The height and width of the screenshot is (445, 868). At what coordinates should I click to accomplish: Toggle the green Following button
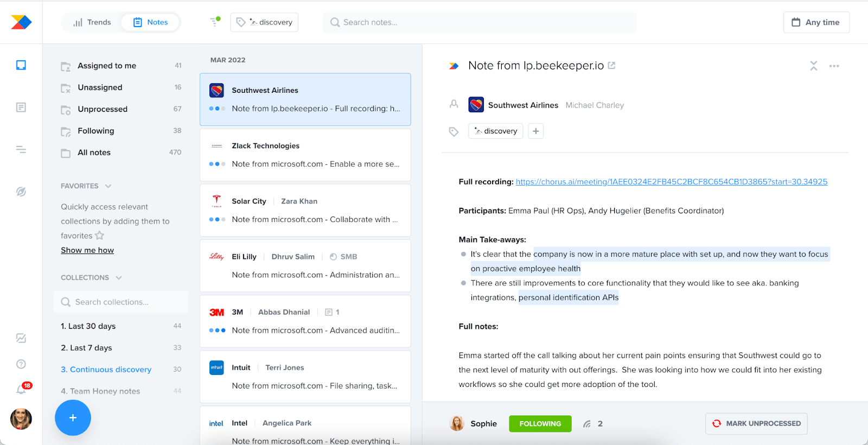point(540,424)
